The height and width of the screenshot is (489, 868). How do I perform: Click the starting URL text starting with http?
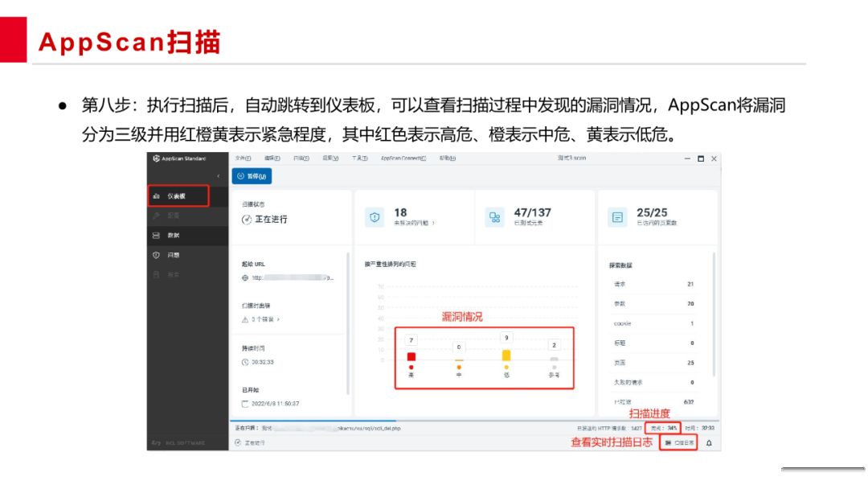pos(293,278)
